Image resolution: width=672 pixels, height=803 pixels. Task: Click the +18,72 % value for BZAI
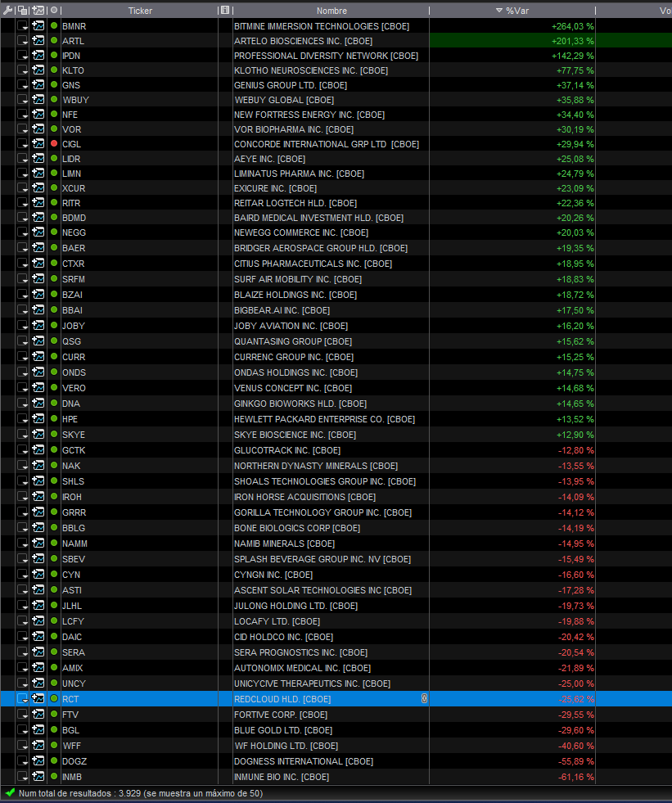[x=575, y=295]
